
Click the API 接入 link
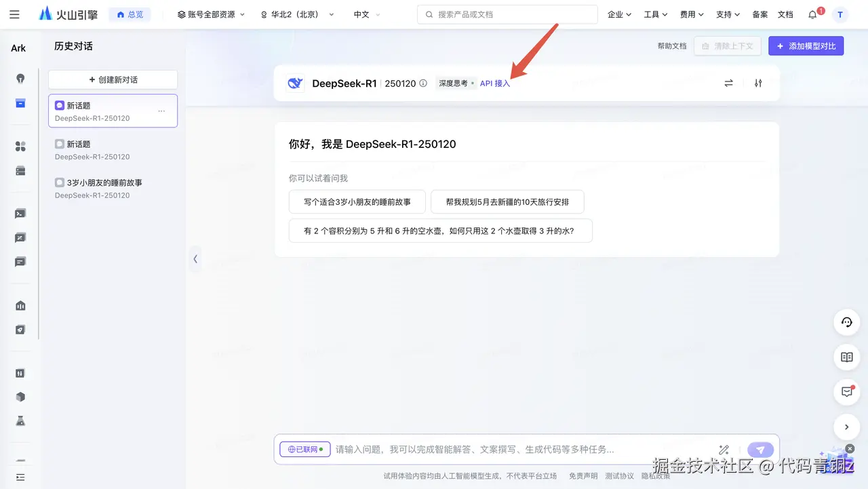495,83
